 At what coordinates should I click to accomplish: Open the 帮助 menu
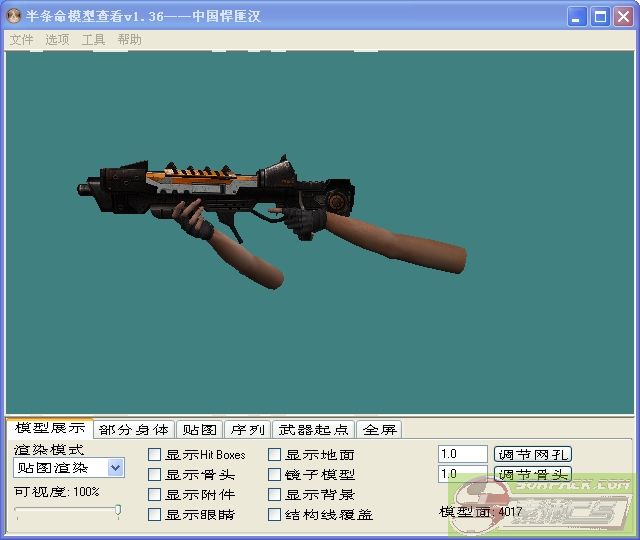pyautogui.click(x=129, y=40)
